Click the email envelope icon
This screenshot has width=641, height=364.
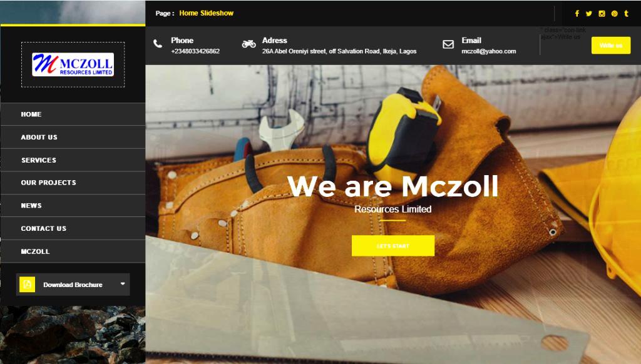[448, 44]
